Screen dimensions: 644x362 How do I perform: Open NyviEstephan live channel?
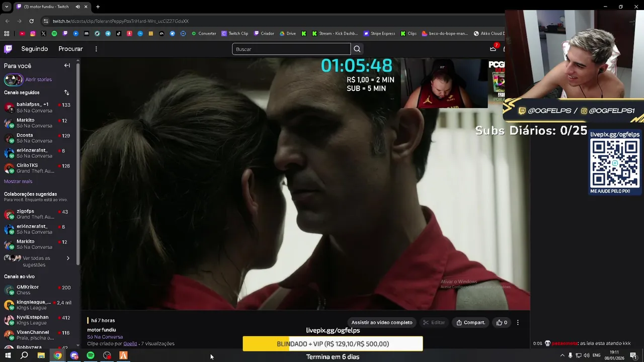(x=38, y=320)
